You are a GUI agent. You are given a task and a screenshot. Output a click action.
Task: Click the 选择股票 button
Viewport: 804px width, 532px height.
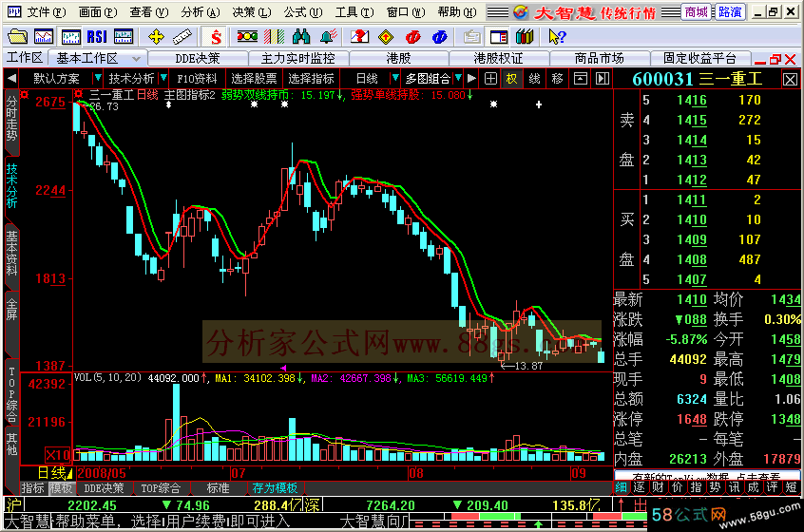click(x=254, y=79)
